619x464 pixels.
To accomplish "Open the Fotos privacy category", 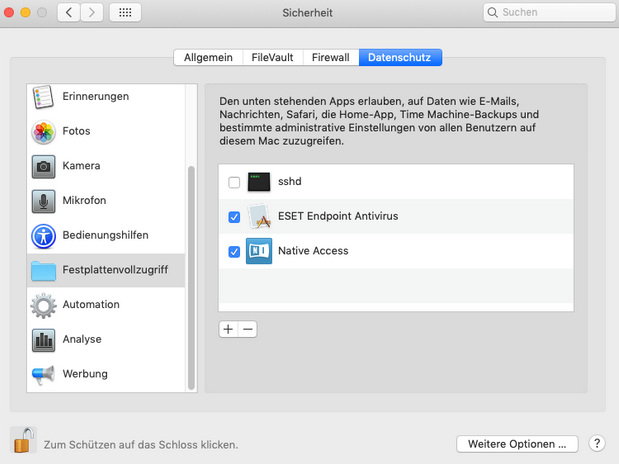I will (x=106, y=131).
